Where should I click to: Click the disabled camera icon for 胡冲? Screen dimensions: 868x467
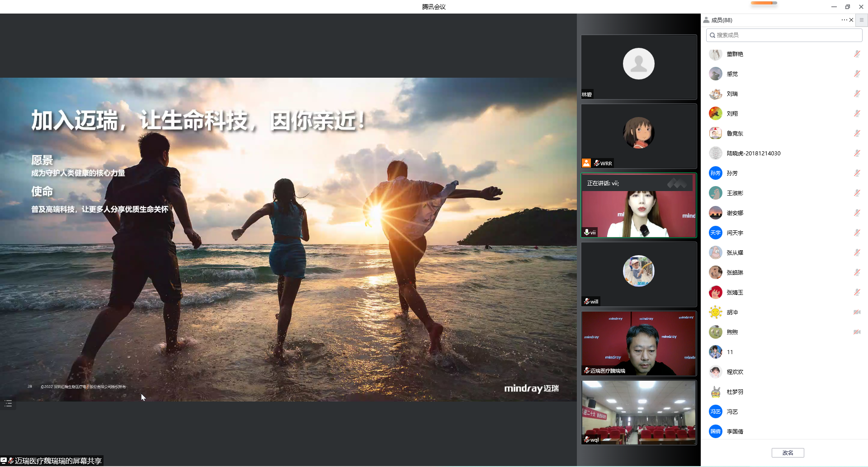click(857, 313)
